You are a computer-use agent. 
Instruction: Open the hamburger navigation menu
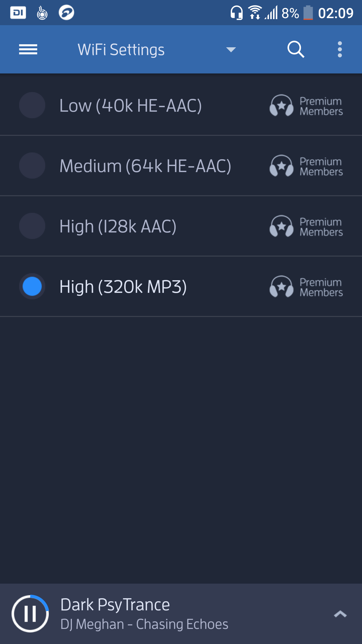point(28,49)
